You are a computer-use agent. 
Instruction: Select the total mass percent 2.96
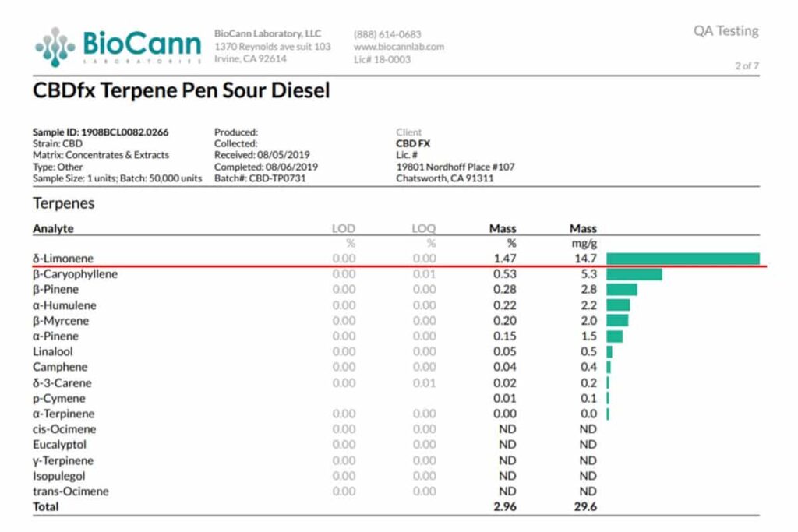click(505, 506)
